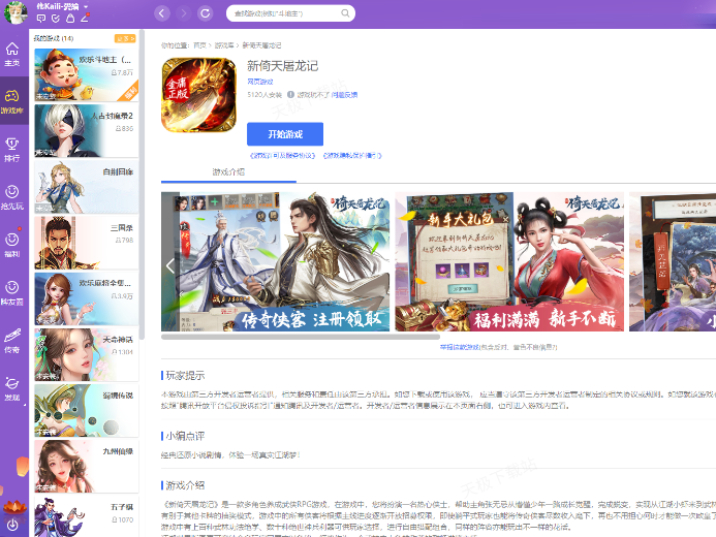Click the power icon at sidebar bottom
This screenshot has height=537, width=716.
[x=12, y=525]
